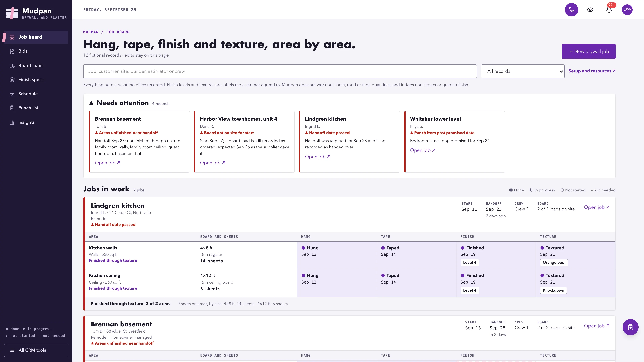Click the phone call button icon
The width and height of the screenshot is (644, 362).
coord(571,10)
